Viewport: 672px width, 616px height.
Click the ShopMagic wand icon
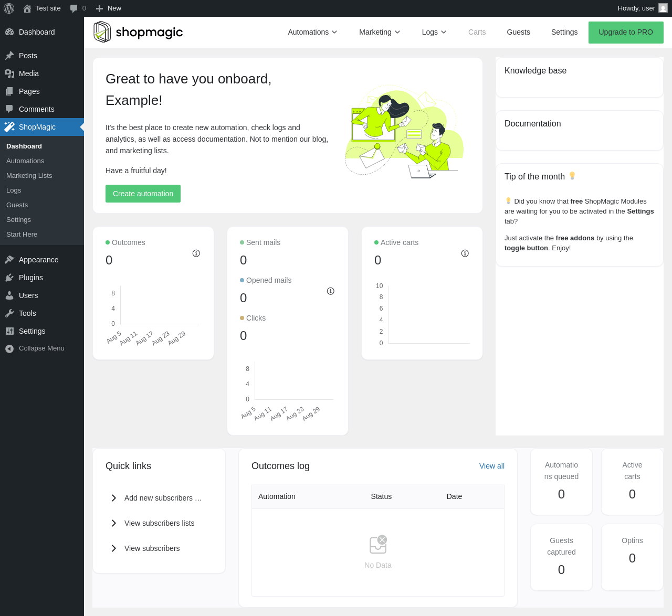click(9, 127)
